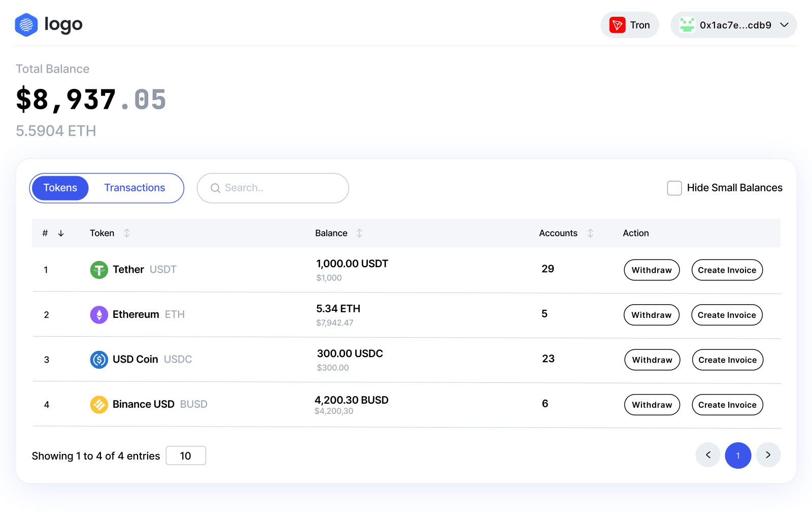Screen dimensions: 812x523
Task: Click the 5.5904 ETH total
Action: tap(56, 131)
